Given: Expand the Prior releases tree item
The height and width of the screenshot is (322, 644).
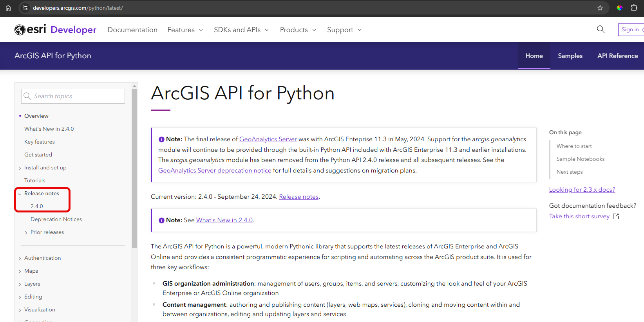Looking at the screenshot, I should [26, 232].
